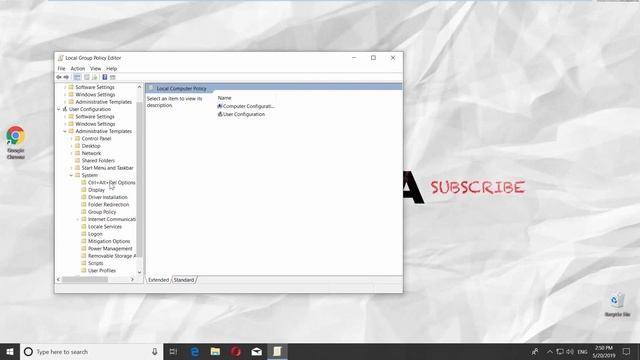Screen dimensions: 640x360
Task: Open the File menu
Action: pyautogui.click(x=61, y=69)
